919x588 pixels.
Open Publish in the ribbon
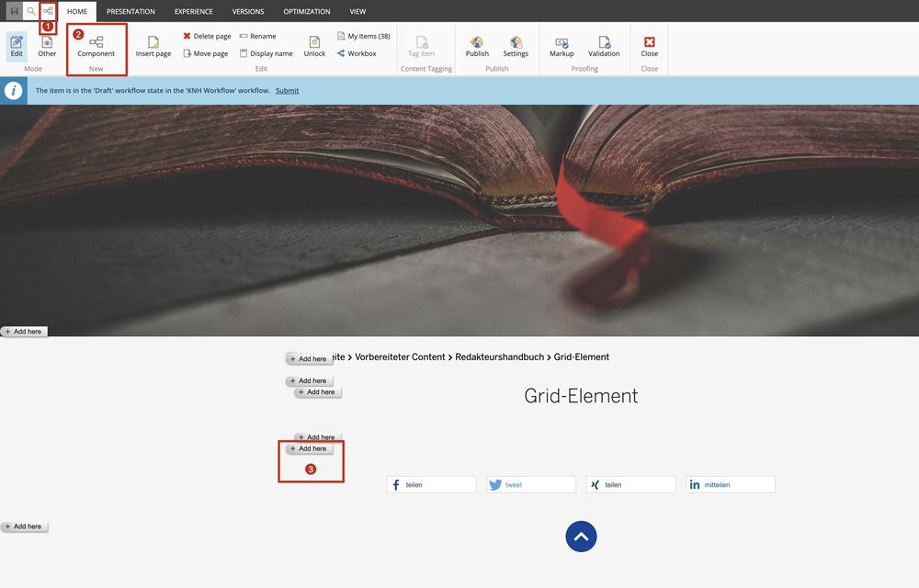click(477, 46)
